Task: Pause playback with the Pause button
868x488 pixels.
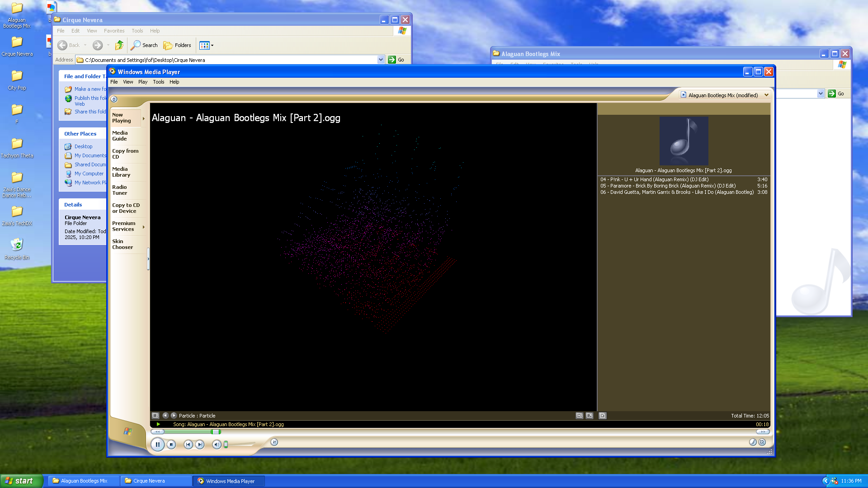Action: 157,445
